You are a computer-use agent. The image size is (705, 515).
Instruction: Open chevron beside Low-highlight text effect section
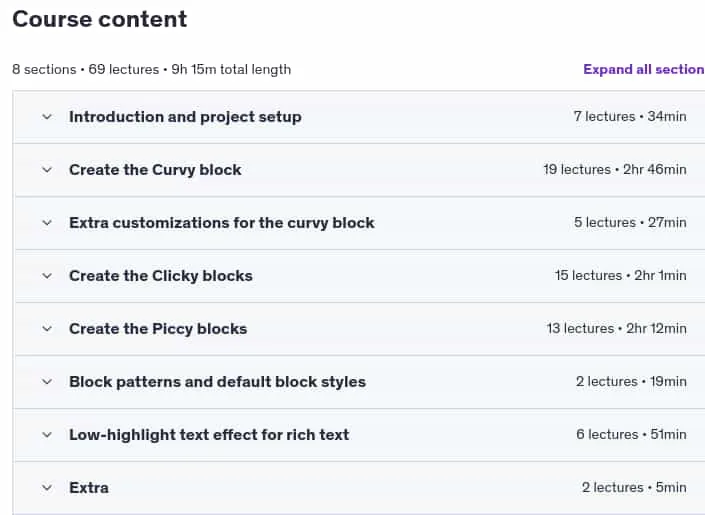click(47, 435)
